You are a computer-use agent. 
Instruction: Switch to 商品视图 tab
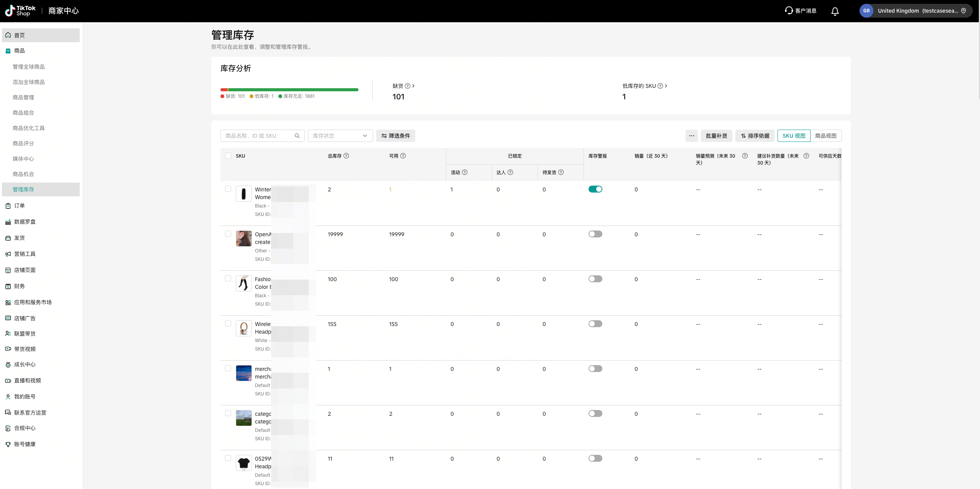click(825, 136)
